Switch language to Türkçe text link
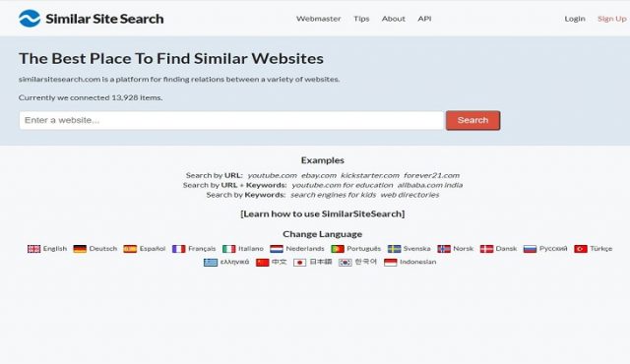 tap(601, 249)
